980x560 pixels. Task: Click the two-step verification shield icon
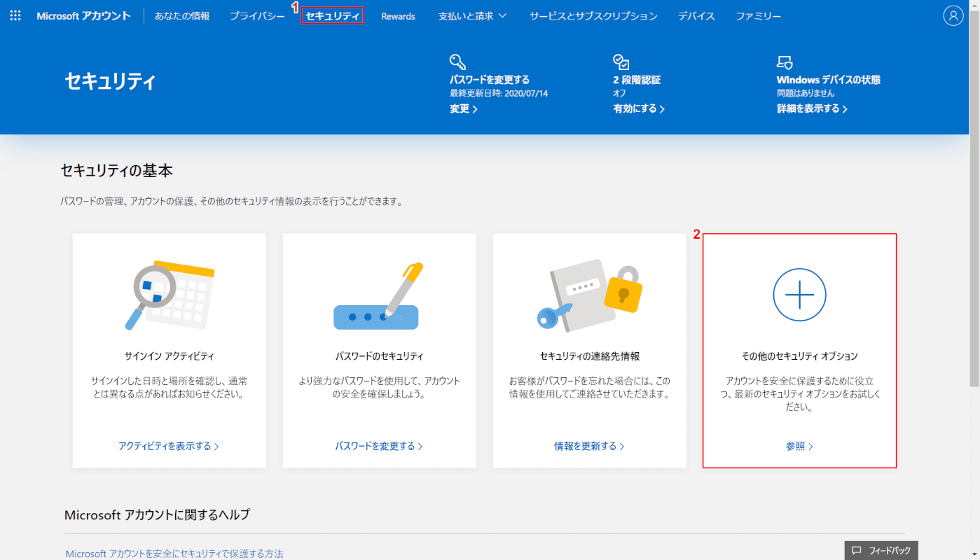(x=621, y=62)
